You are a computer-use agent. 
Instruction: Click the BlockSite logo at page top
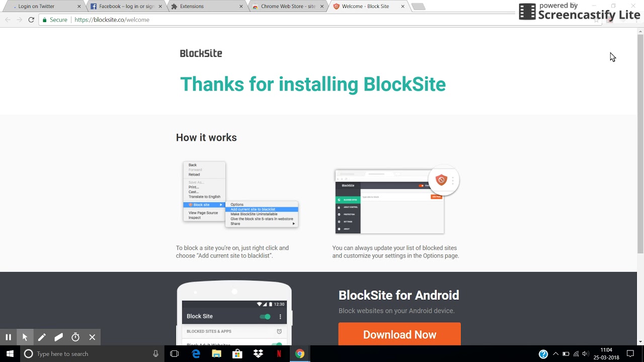pyautogui.click(x=201, y=53)
